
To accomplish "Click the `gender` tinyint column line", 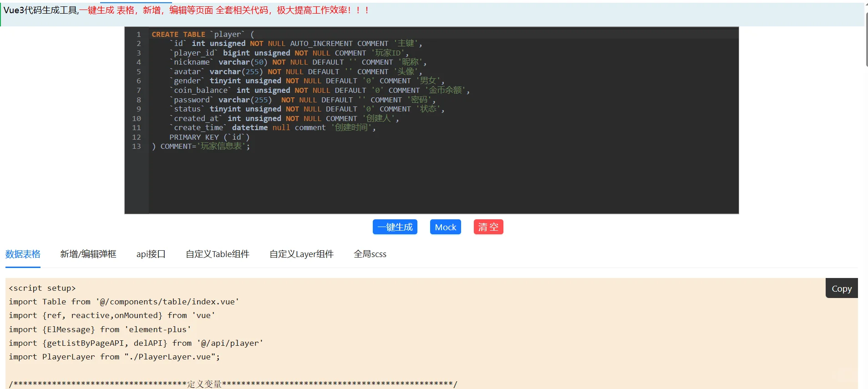I will pyautogui.click(x=307, y=81).
